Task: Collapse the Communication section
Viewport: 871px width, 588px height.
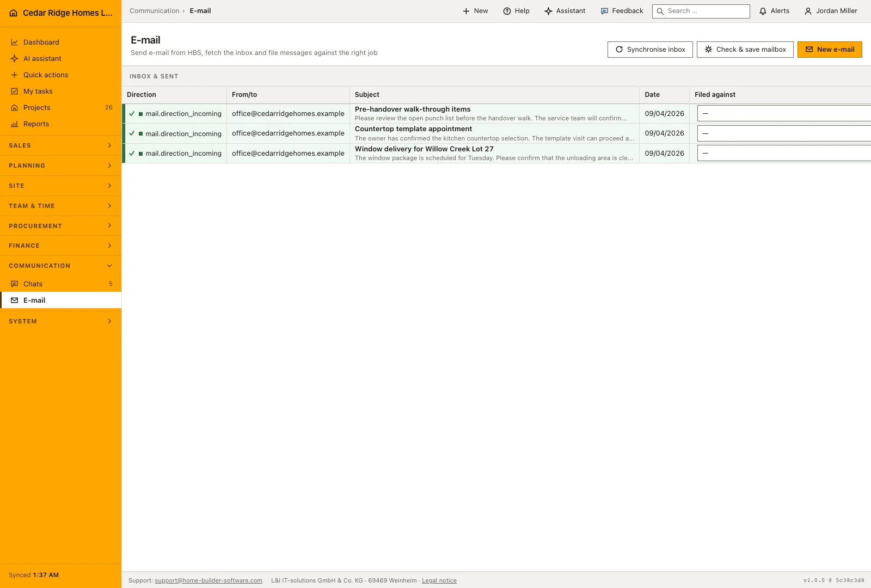Action: tap(60, 266)
